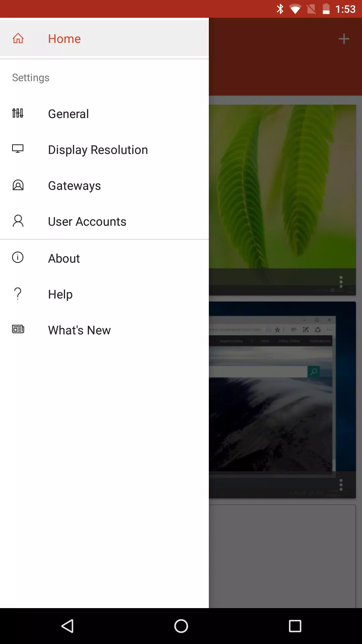Image resolution: width=362 pixels, height=644 pixels.
Task: Go to User Accounts settings
Action: click(104, 221)
